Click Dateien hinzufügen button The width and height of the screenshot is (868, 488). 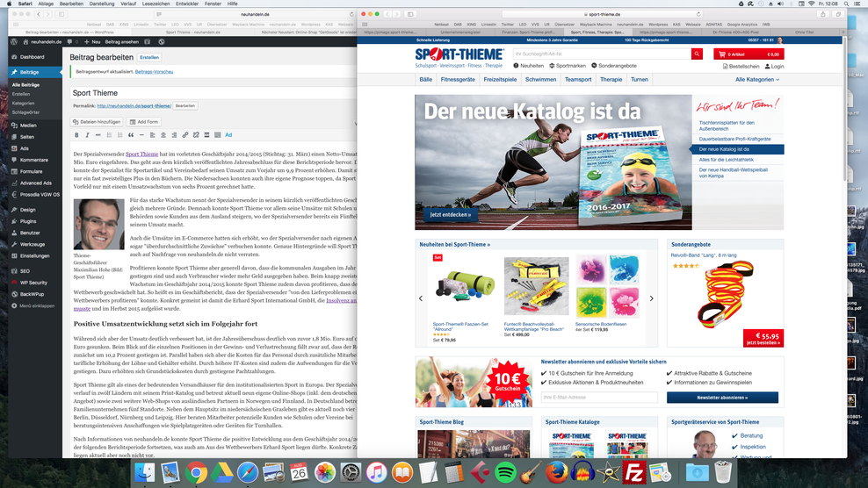[x=97, y=122]
